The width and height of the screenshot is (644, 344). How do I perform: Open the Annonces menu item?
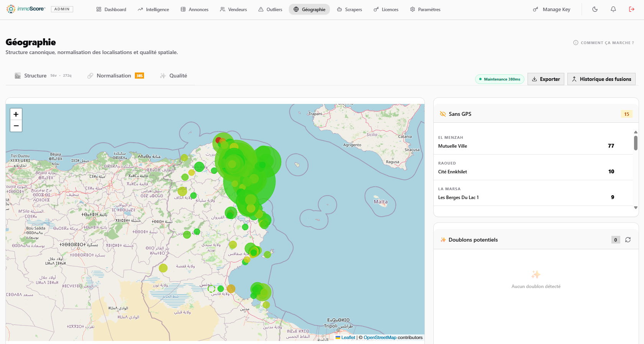pos(195,9)
